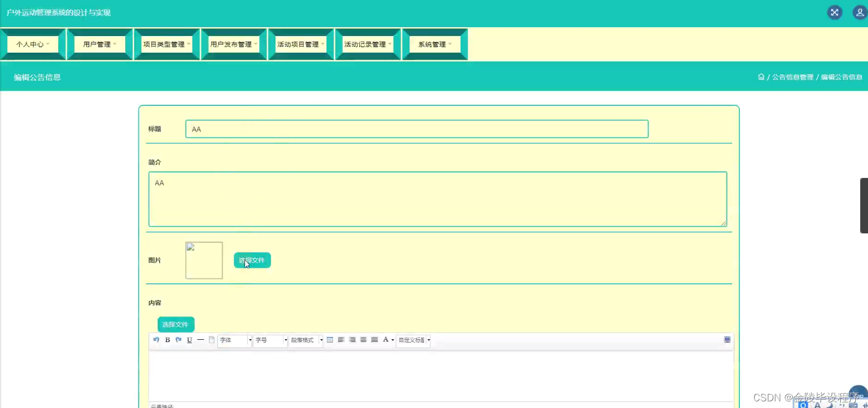The image size is (868, 408).
Task: Click the redo icon in the editor toolbar
Action: pyautogui.click(x=178, y=340)
